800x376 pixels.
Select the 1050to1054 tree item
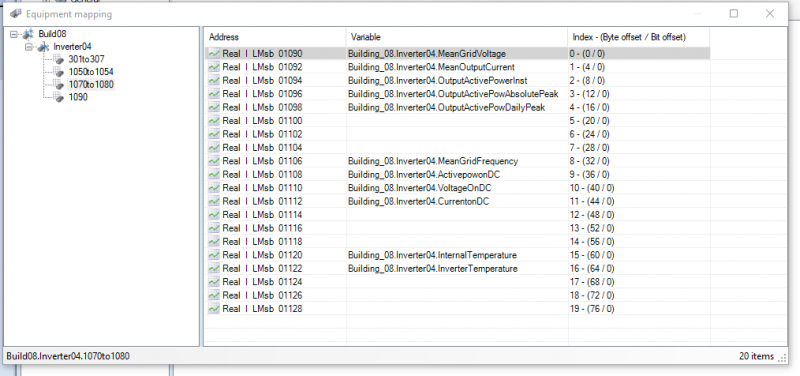(91, 72)
